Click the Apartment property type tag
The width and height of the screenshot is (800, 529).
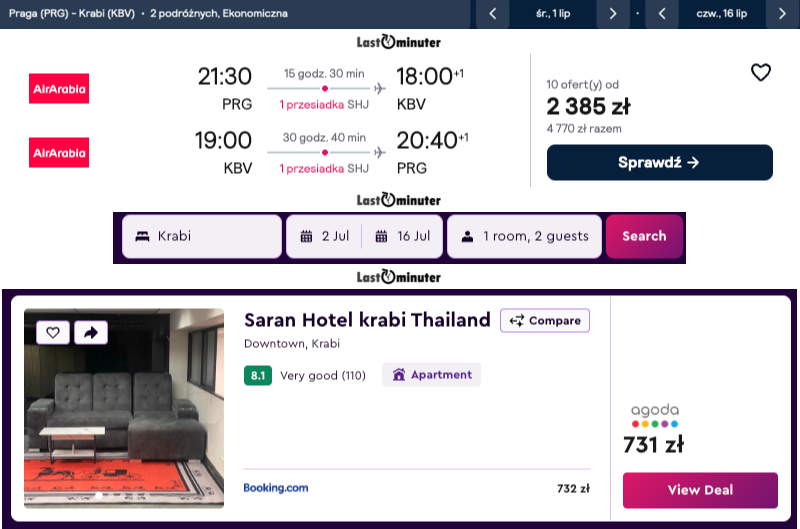431,375
